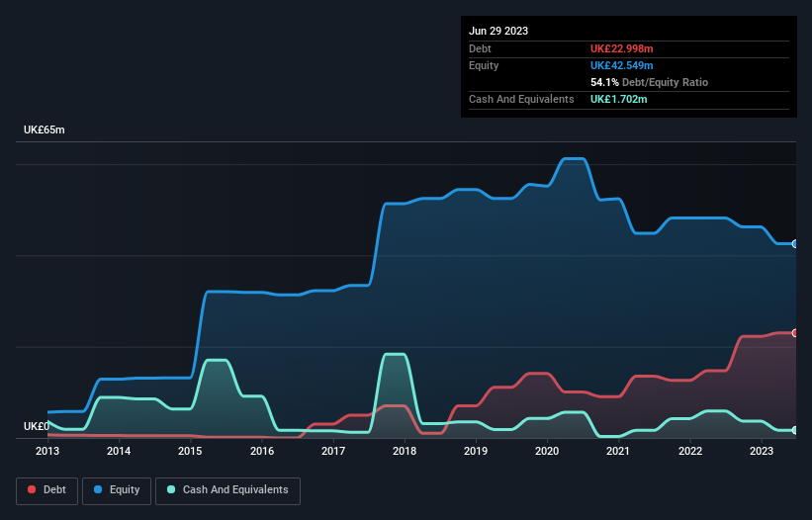The width and height of the screenshot is (812, 520).
Task: Select the 2016 x-axis label
Action: tap(262, 451)
